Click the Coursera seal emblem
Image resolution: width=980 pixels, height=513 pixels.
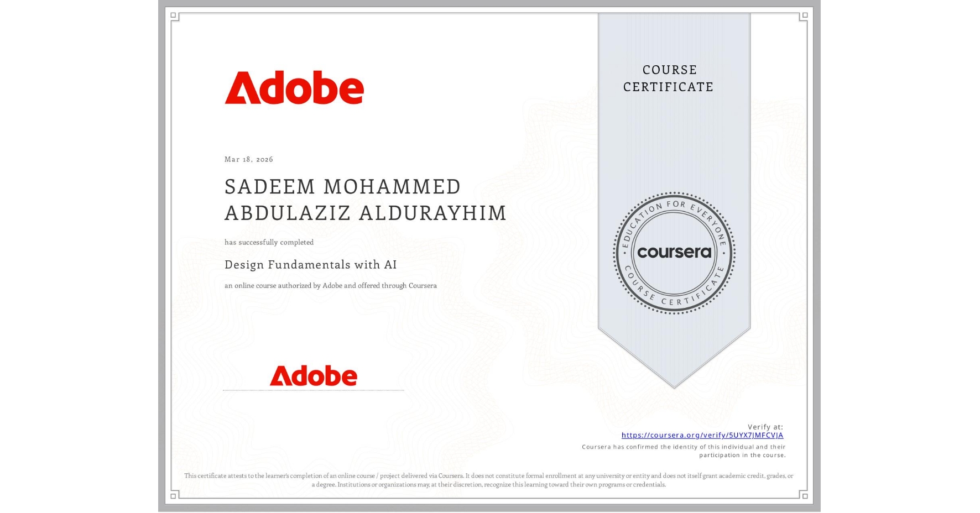(x=674, y=253)
